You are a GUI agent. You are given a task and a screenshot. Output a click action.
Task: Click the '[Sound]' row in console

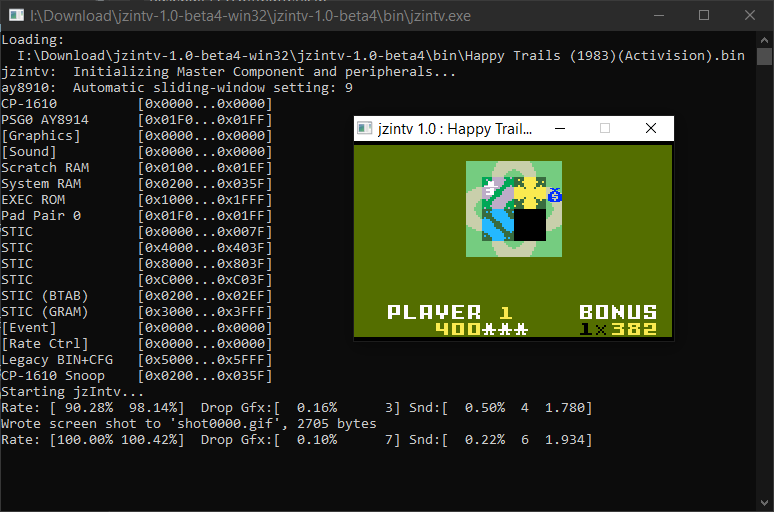pyautogui.click(x=137, y=152)
